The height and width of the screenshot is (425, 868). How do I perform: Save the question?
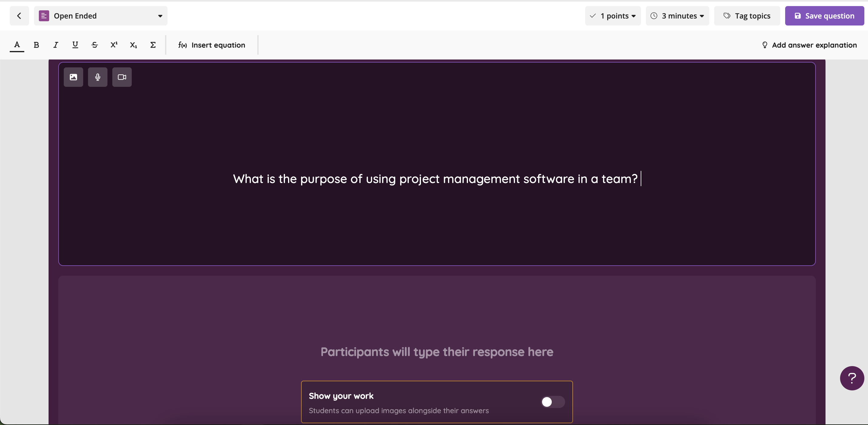[824, 16]
